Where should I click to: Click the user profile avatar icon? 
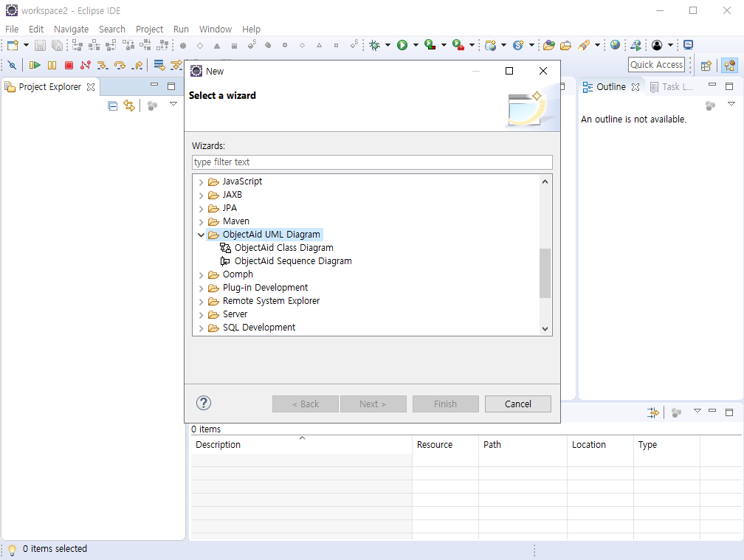point(657,45)
